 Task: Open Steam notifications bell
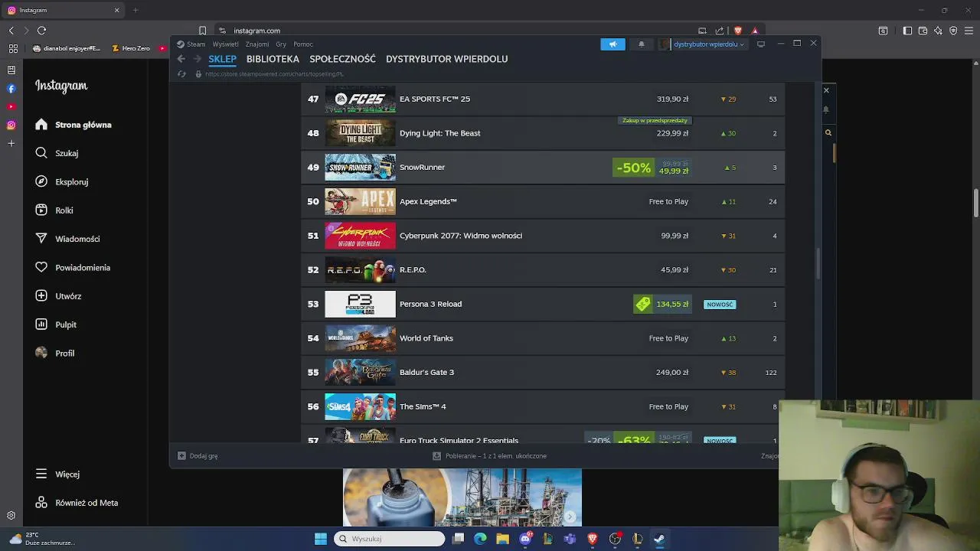tap(642, 44)
